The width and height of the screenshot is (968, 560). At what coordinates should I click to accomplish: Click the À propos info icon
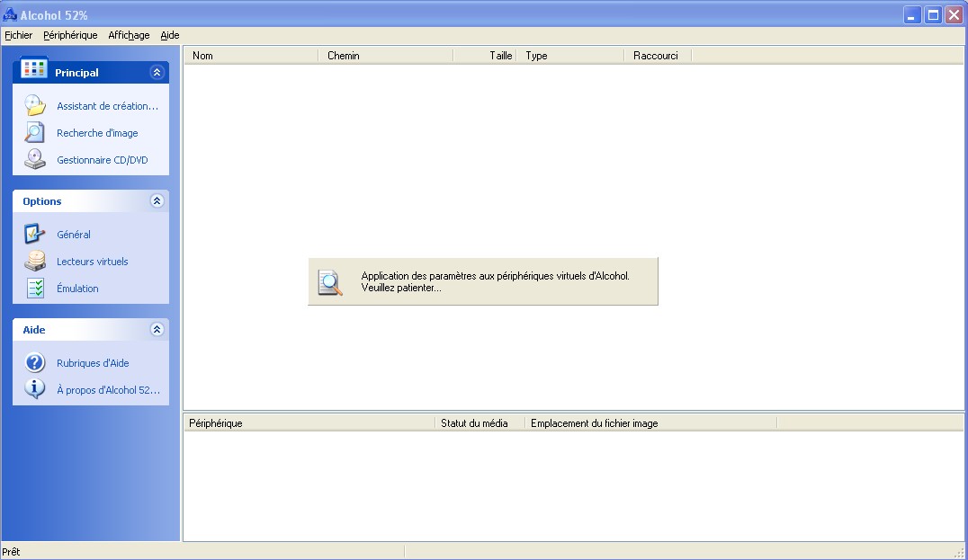(34, 388)
